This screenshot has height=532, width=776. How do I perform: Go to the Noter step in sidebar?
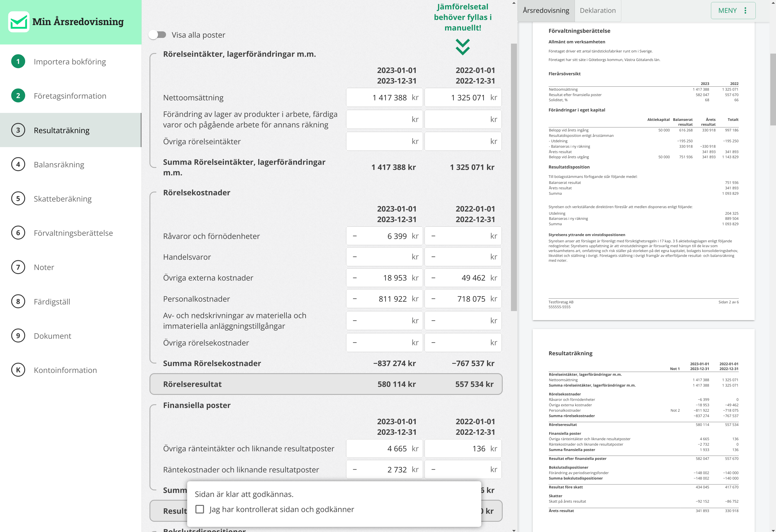point(44,267)
